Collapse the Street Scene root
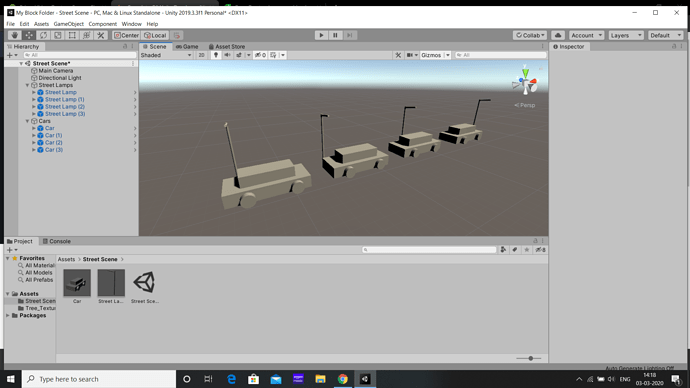The height and width of the screenshot is (388, 690). pyautogui.click(x=21, y=63)
